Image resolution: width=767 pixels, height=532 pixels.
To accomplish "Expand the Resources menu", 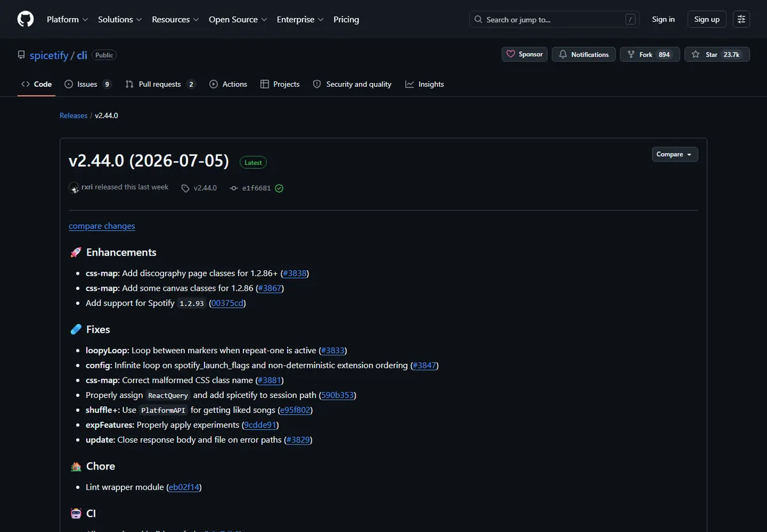I will tap(175, 19).
